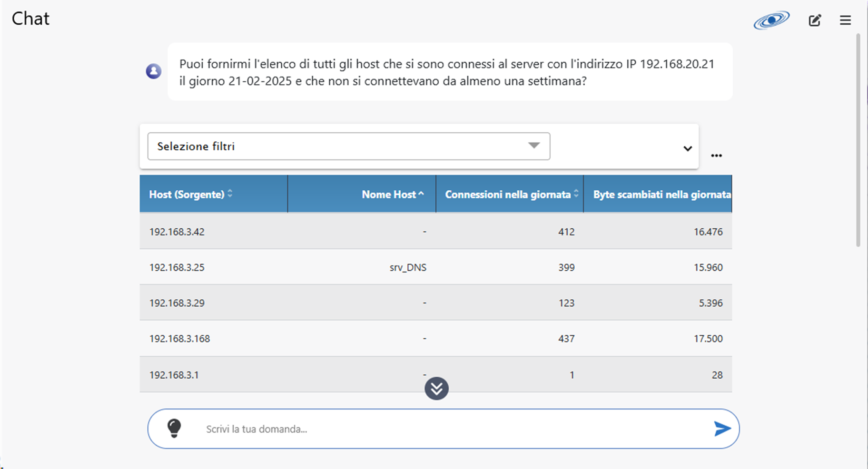Screen dimensions: 868x469
Task: Jump to bottom with double-chevron button
Action: pos(436,389)
